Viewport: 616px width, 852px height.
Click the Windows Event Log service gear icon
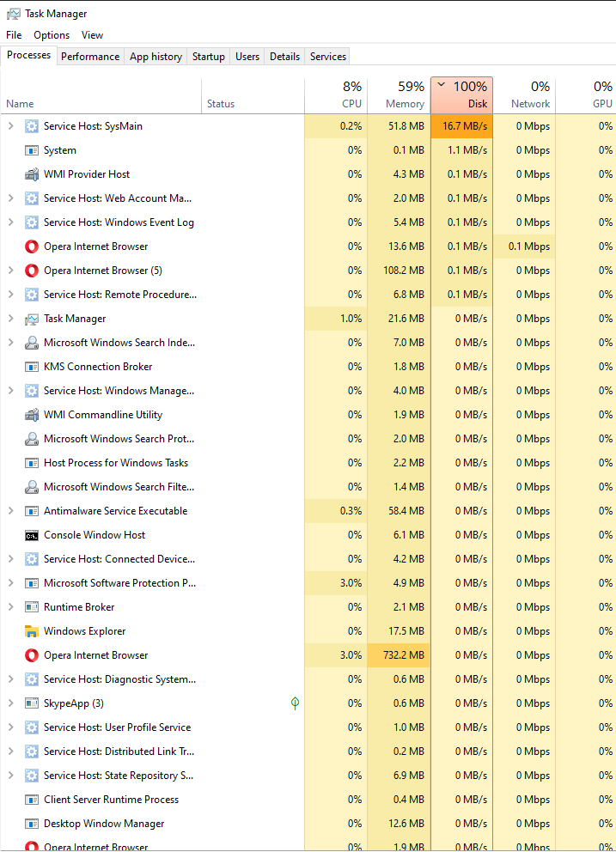click(x=32, y=222)
